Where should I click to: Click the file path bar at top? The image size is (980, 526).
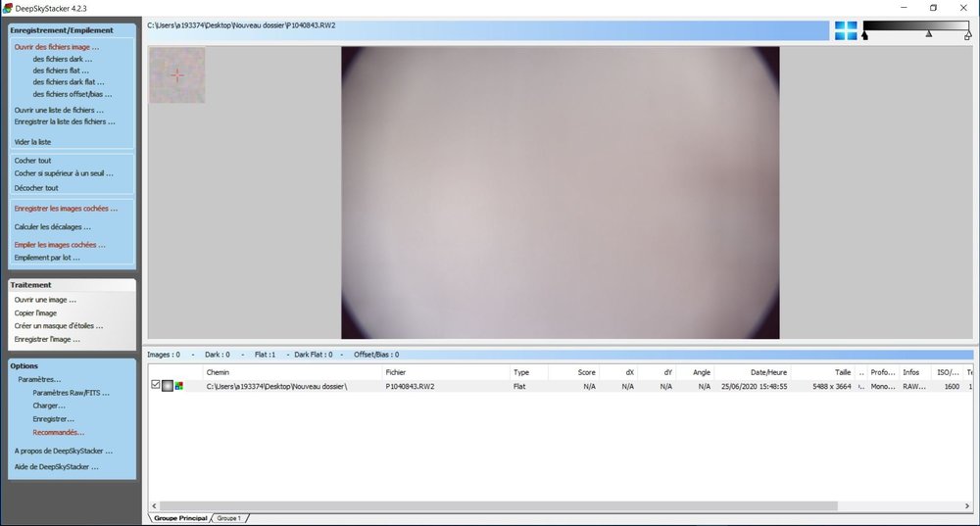click(x=487, y=30)
